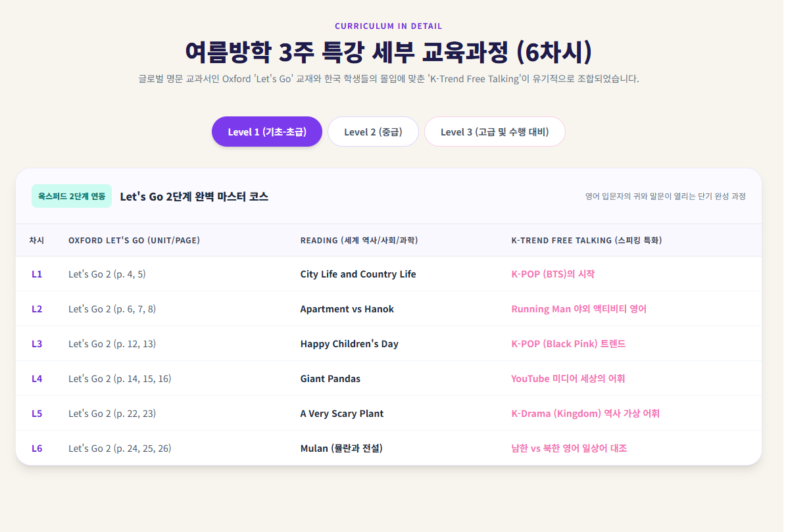Click K-POP (Black Pink) 트렌드 topic

[568, 344]
